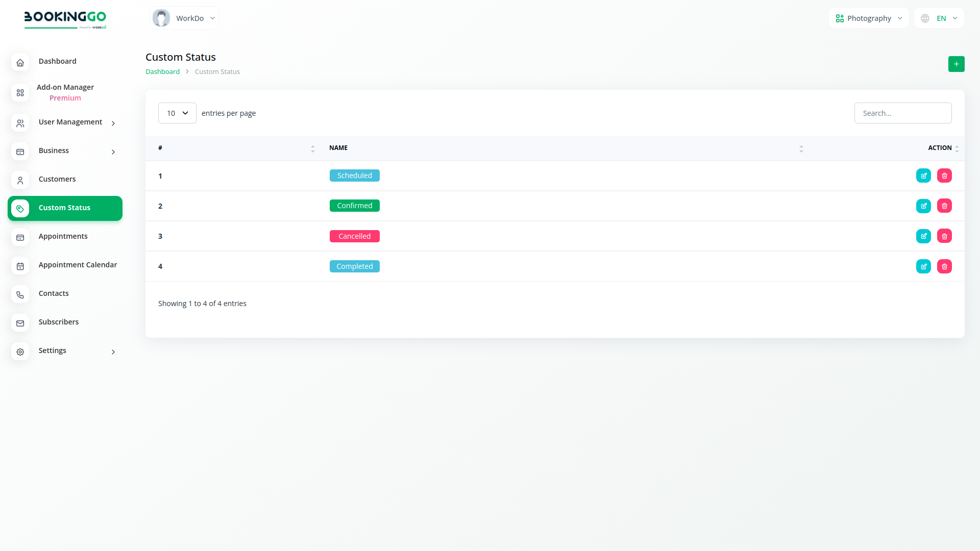
Task: Go to Appointments in the sidebar
Action: click(63, 236)
